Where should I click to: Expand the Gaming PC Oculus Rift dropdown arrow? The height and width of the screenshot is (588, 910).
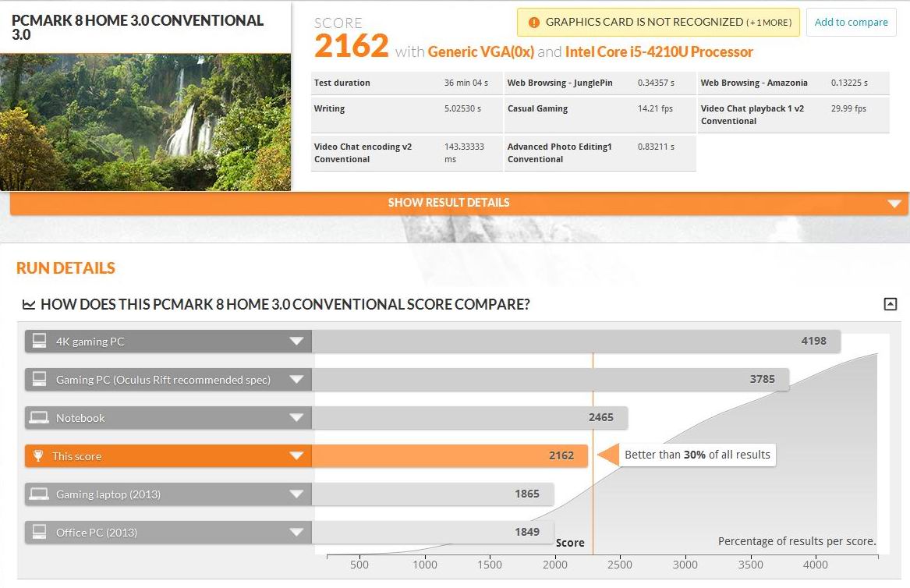(296, 380)
